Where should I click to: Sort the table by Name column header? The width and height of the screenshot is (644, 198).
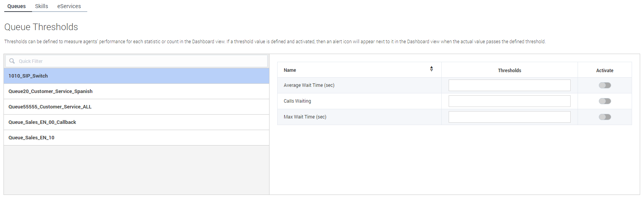tap(290, 70)
